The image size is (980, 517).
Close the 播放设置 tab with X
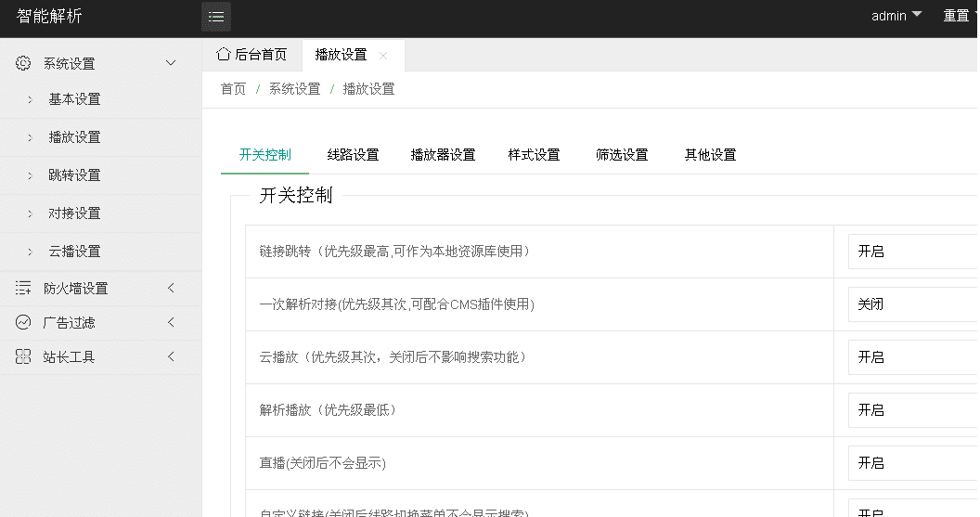point(383,56)
